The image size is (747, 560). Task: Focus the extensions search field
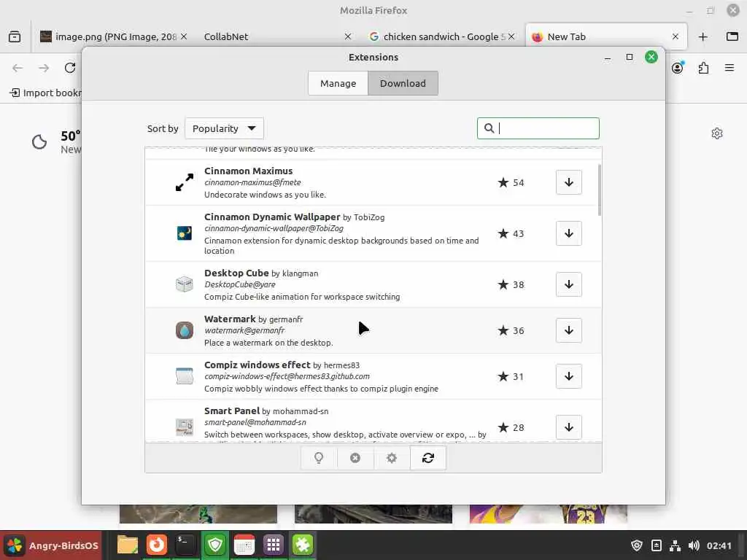coord(538,128)
